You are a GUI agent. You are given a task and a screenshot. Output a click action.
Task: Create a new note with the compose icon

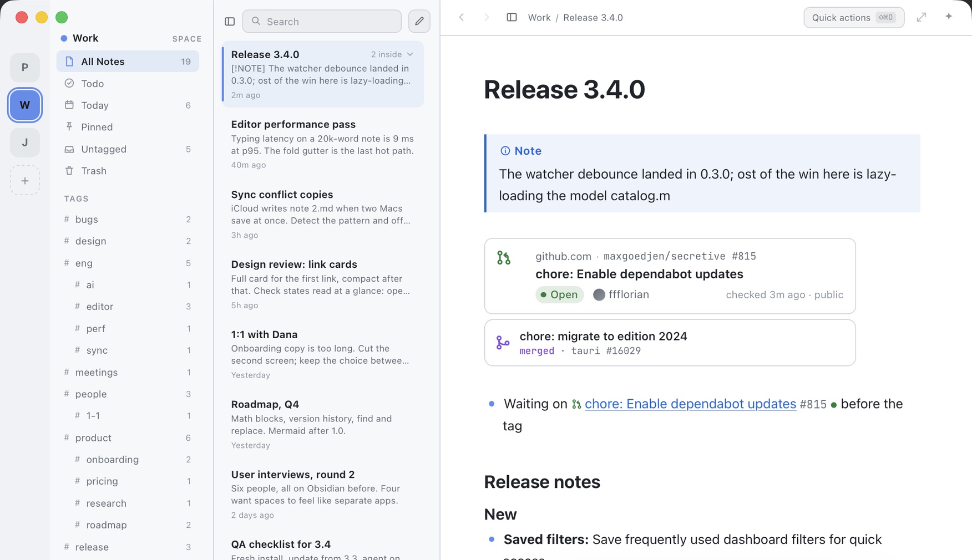[419, 22]
